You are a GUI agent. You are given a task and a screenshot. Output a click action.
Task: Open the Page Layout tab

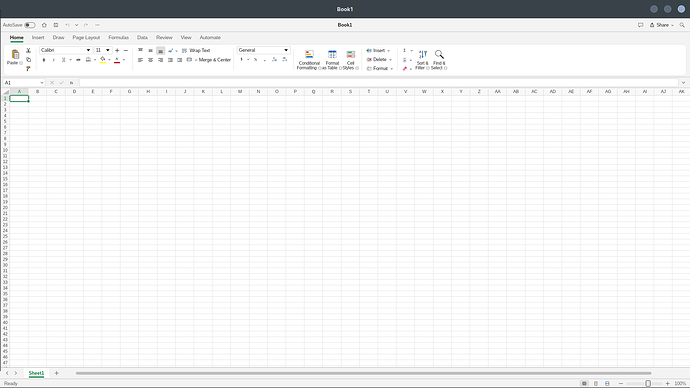point(86,38)
